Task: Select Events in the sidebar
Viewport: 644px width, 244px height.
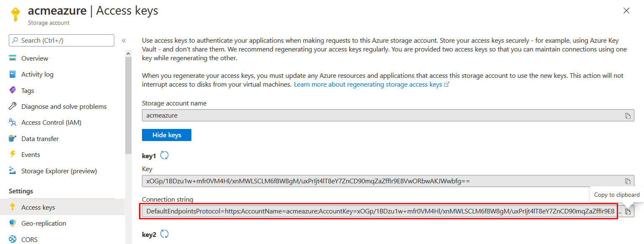Action: pos(31,155)
